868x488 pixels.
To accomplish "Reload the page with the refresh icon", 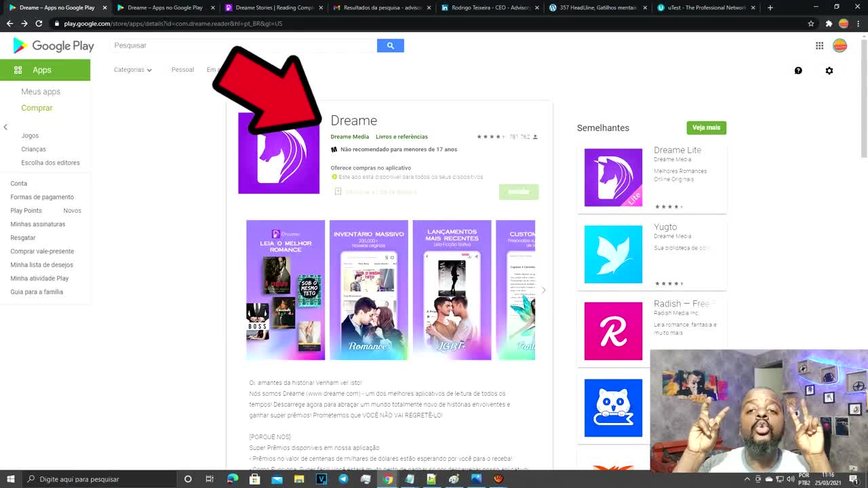I will pos(39,23).
